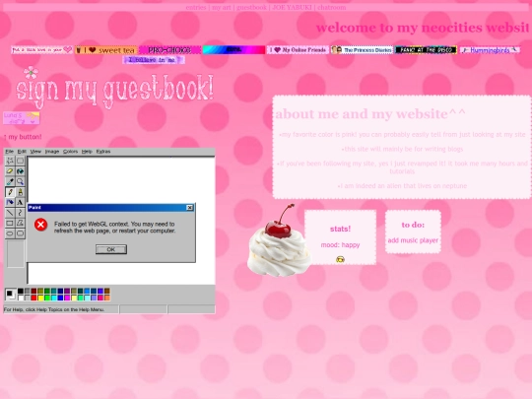Screen dimensions: 532x399
Task: Click the foreground/background color indicator box
Action: click(10, 295)
